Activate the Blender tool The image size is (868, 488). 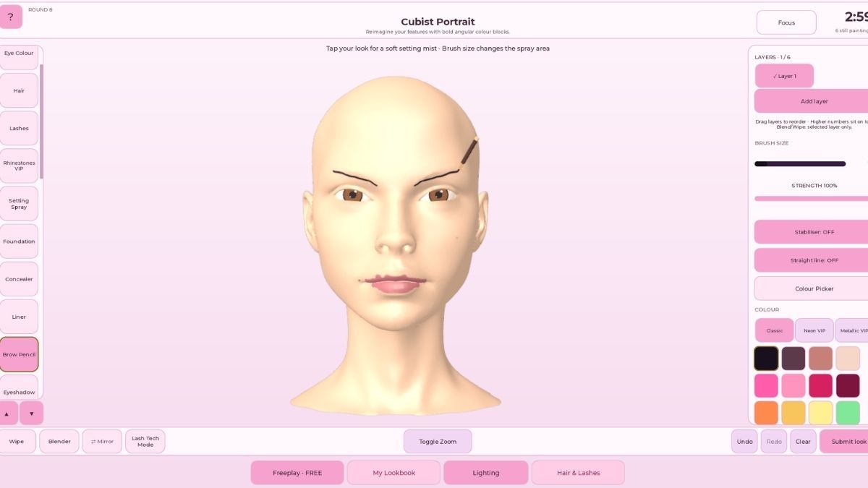[x=59, y=442]
